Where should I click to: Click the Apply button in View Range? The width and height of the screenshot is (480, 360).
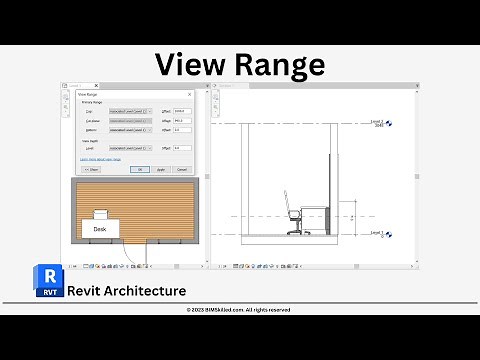click(x=161, y=169)
